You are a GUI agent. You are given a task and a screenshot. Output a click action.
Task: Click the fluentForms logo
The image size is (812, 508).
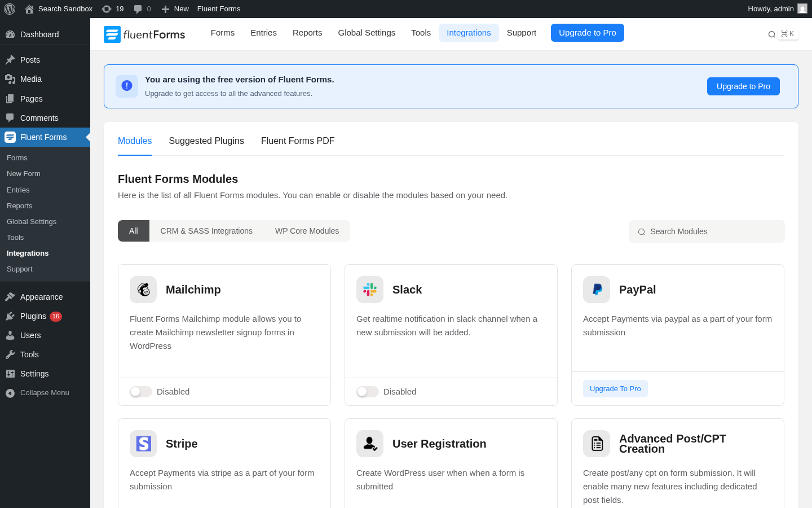coord(144,34)
